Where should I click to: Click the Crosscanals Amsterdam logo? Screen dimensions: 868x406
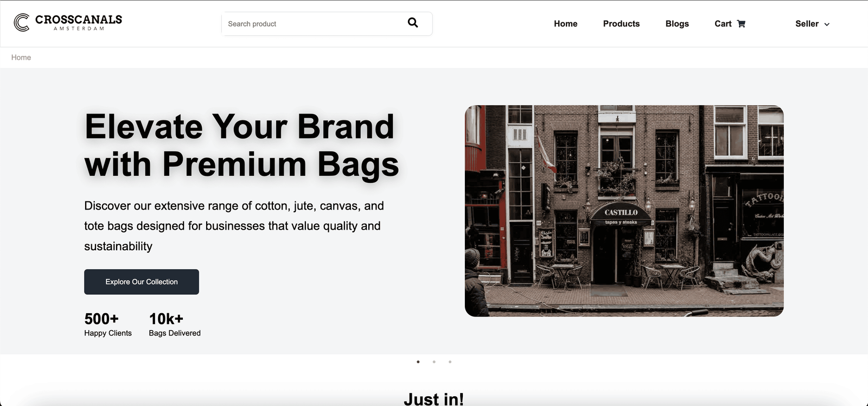tap(68, 22)
